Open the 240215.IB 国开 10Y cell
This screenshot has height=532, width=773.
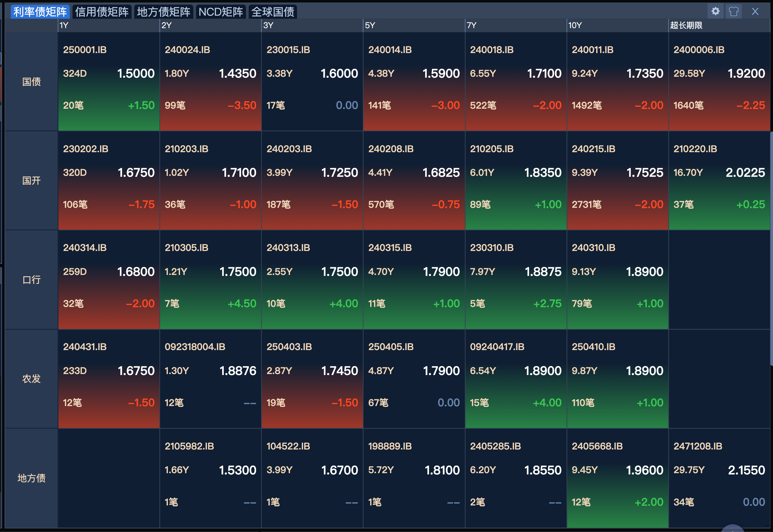pos(617,180)
